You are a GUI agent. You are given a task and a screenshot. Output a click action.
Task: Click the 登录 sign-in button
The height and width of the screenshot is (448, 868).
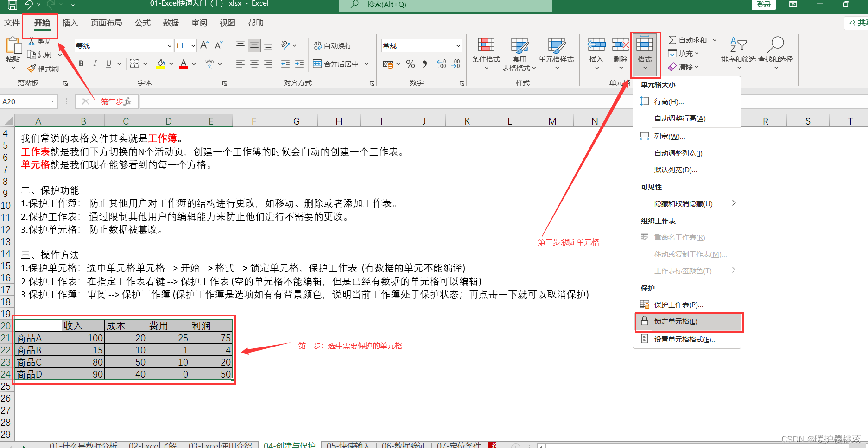[763, 5]
